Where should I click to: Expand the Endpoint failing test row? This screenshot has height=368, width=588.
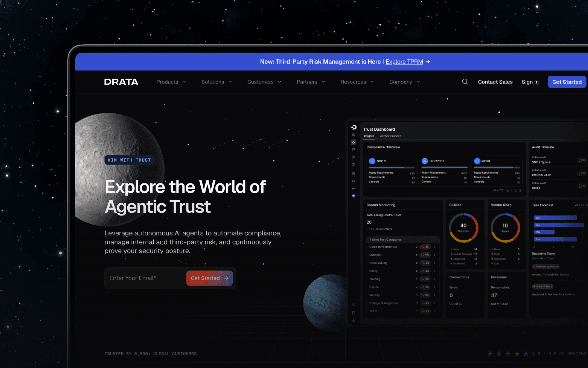click(x=403, y=255)
